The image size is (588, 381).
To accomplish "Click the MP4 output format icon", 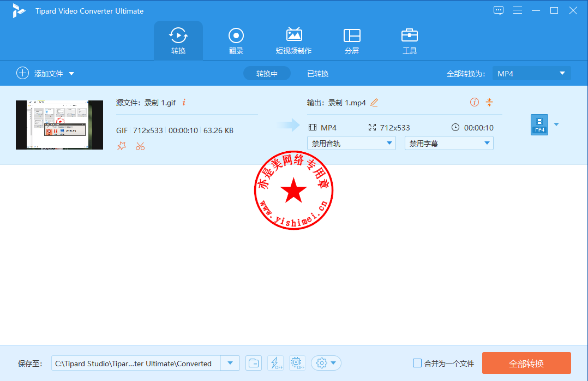I will 539,124.
